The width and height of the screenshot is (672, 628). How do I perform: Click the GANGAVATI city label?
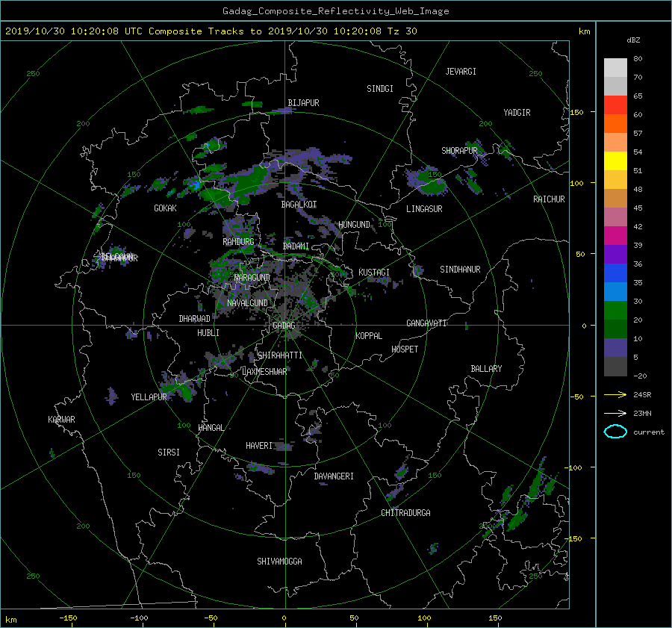(x=426, y=323)
